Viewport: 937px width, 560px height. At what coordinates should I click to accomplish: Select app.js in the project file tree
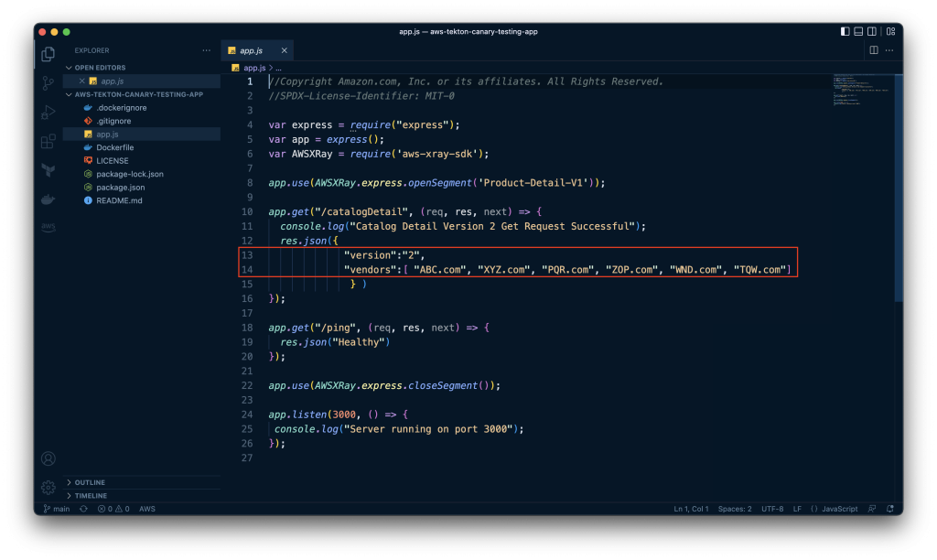(142, 135)
